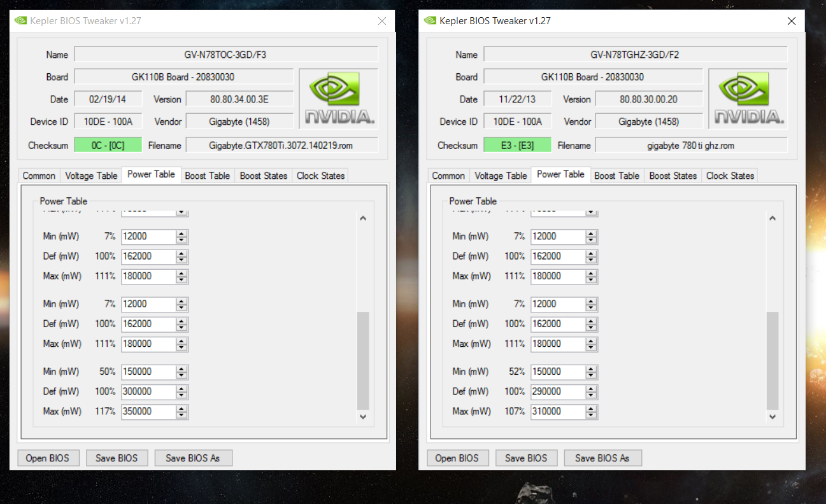Screen dimensions: 826x504
Task: Increase the 150000 Min value in left window
Action: (x=182, y=368)
